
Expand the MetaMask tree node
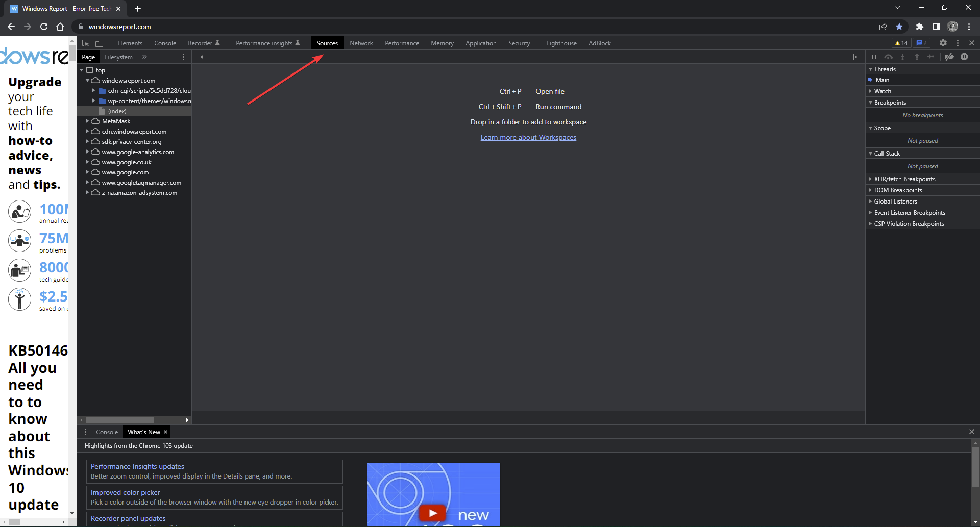87,121
